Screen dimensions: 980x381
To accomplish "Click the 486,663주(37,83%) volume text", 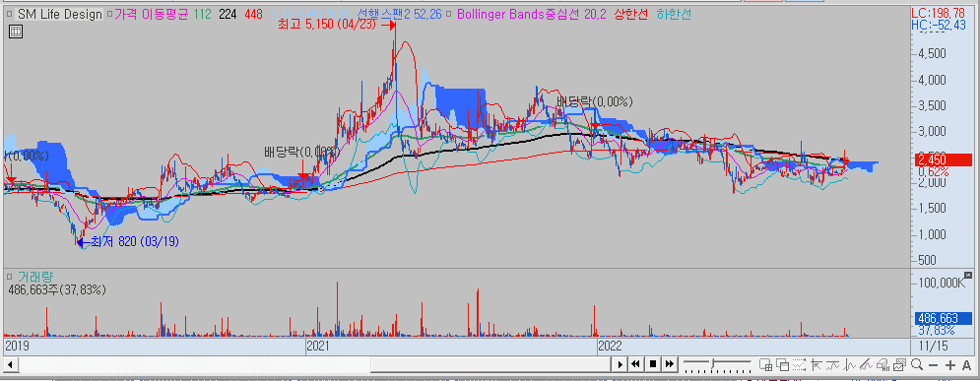I will pos(57,289).
